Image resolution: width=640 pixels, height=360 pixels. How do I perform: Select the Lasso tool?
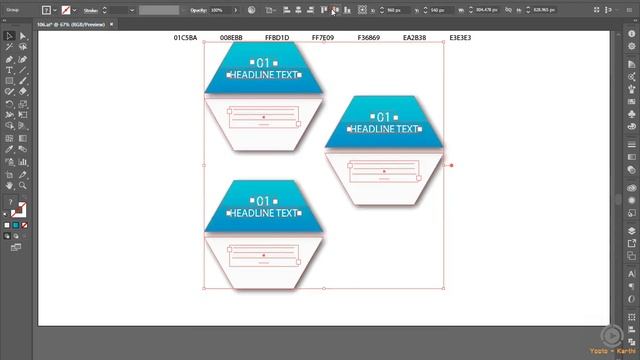click(22, 47)
